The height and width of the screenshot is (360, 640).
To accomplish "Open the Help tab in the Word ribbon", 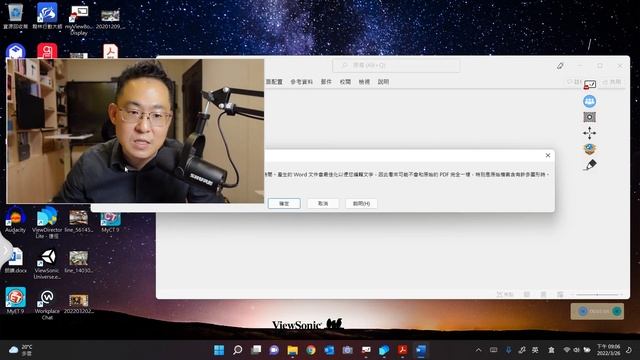I will (x=383, y=82).
